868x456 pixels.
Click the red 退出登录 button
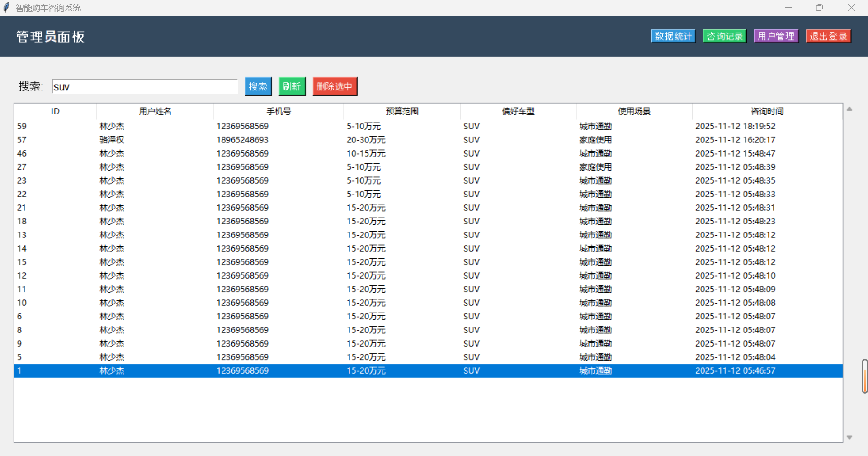tap(829, 36)
